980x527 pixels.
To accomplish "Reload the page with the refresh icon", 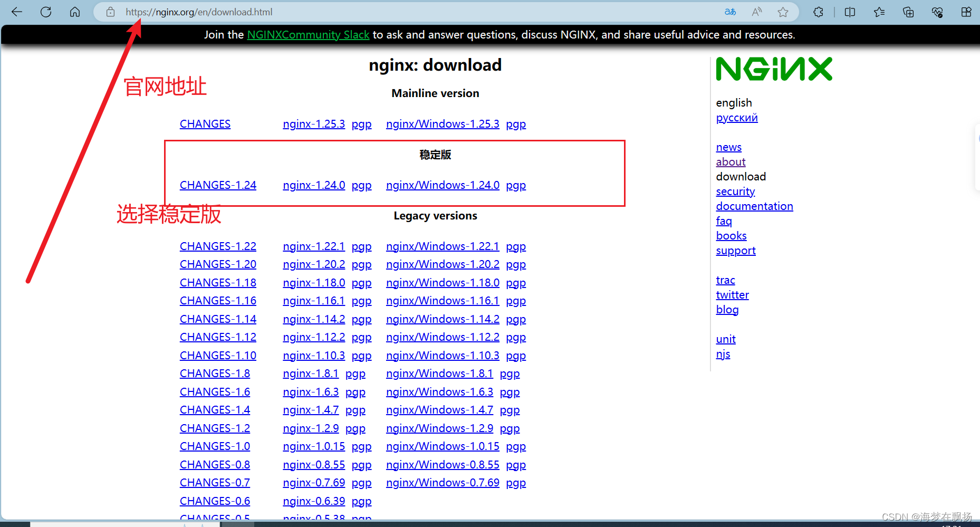I will [46, 12].
